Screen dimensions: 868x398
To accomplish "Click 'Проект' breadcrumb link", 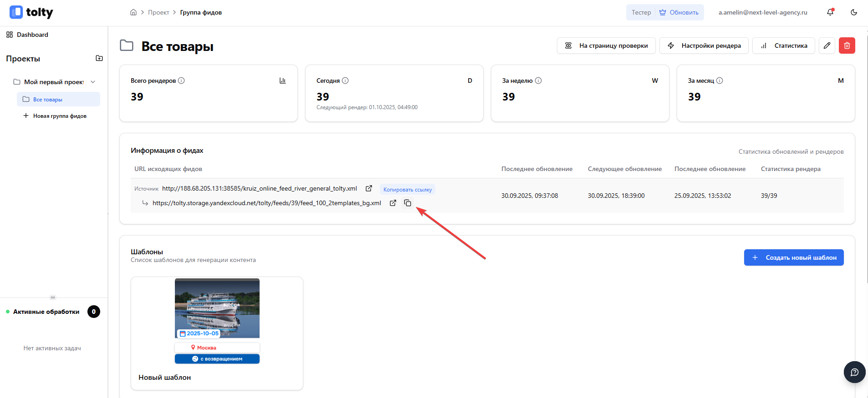I will tap(158, 12).
